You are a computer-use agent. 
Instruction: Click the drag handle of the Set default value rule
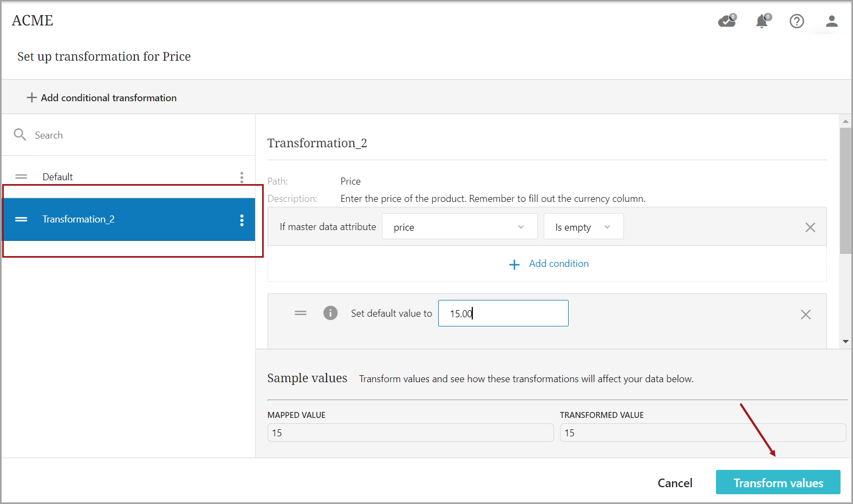tap(301, 313)
